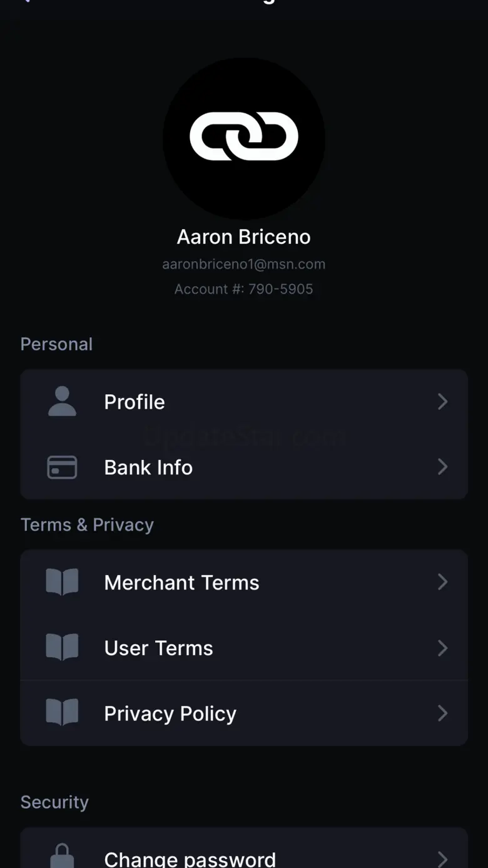
Task: Click the book icon next to Privacy Policy
Action: point(62,713)
